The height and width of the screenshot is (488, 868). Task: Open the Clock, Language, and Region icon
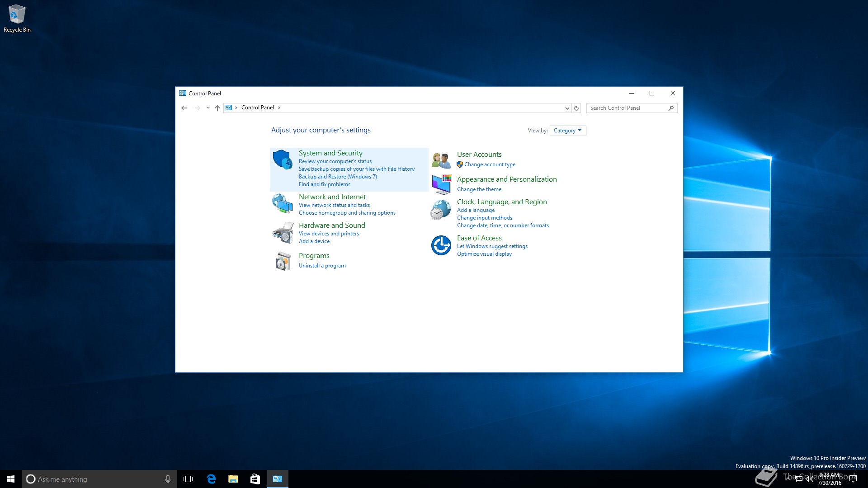pyautogui.click(x=441, y=210)
